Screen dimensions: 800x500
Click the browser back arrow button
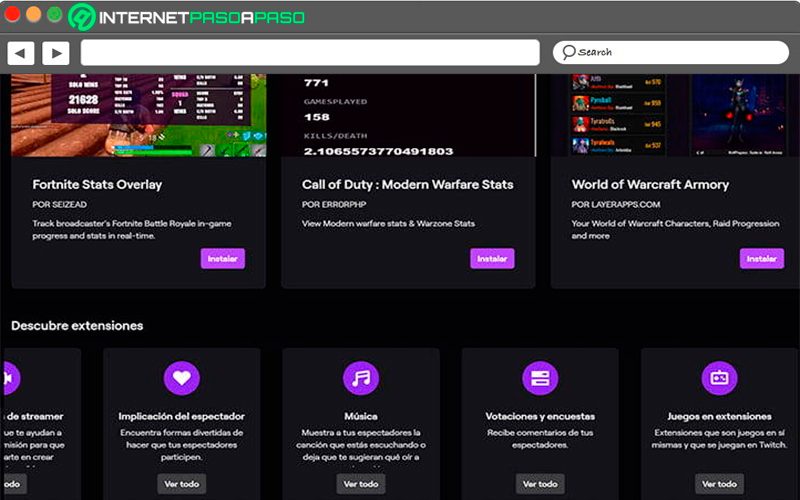20,53
